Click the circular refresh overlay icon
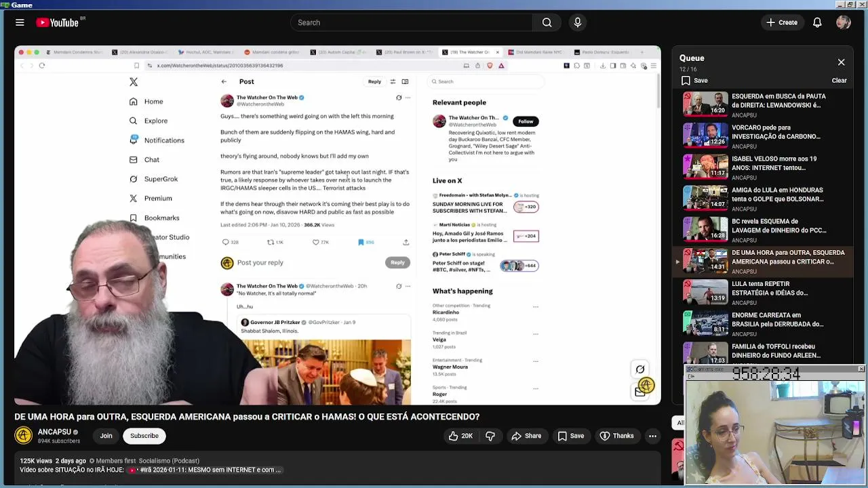The width and height of the screenshot is (868, 488). [640, 369]
